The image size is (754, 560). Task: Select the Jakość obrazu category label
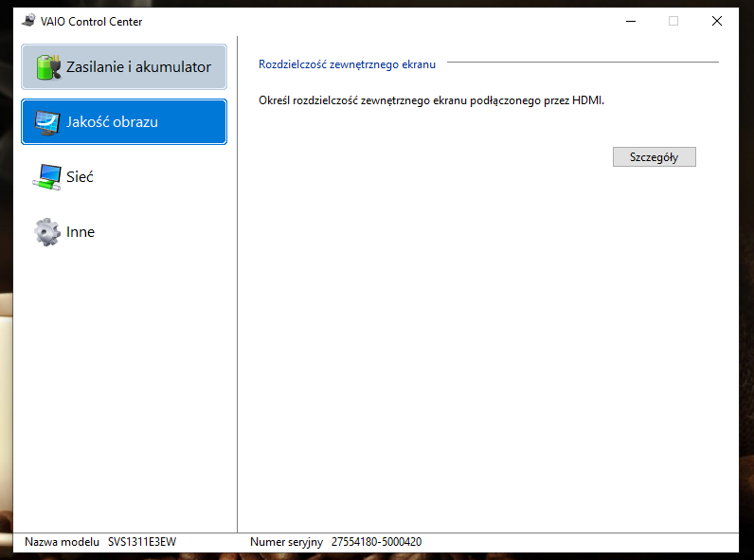112,122
